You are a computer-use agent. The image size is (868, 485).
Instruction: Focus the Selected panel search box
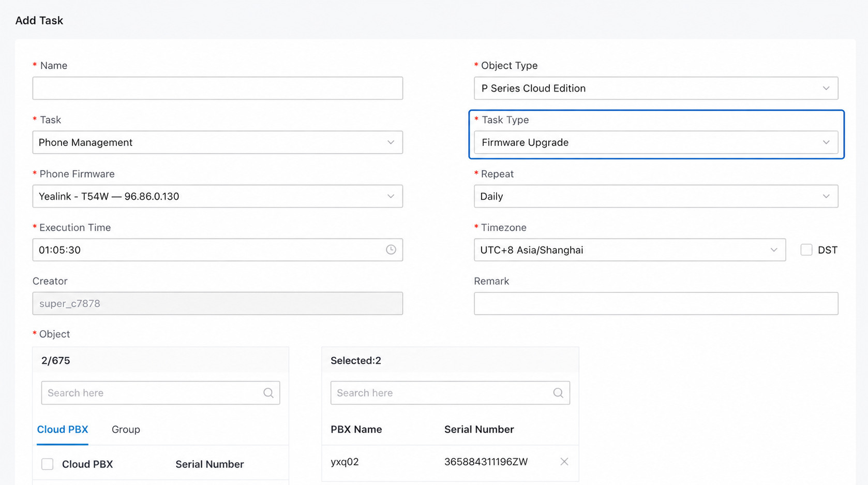(450, 393)
